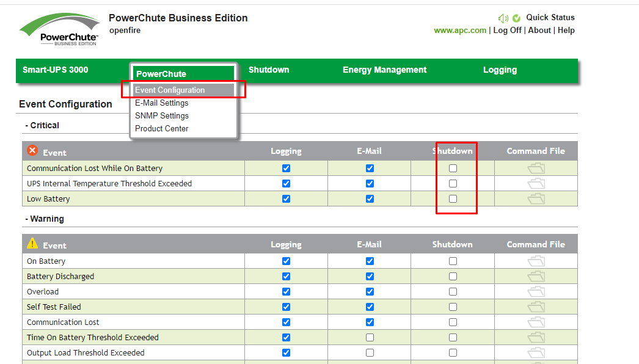Screen dimensions: 639x364
Task: Click the 'Output Load Threshold Exceeded' text
Action: [86, 352]
